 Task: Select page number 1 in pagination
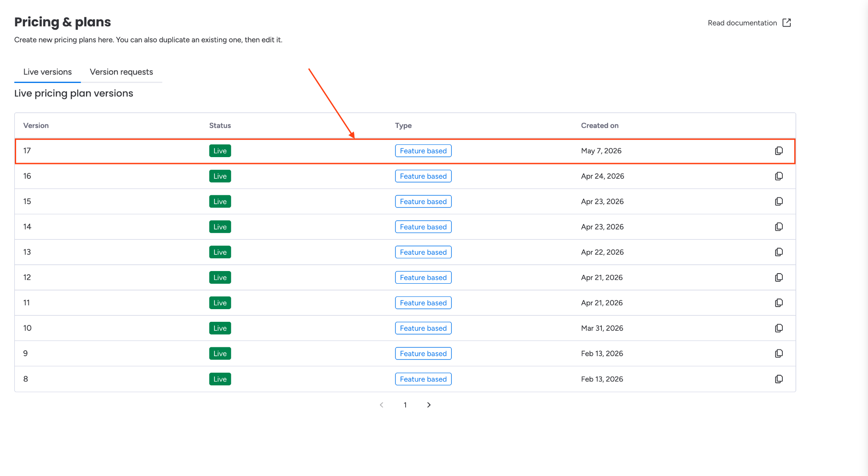pyautogui.click(x=405, y=405)
